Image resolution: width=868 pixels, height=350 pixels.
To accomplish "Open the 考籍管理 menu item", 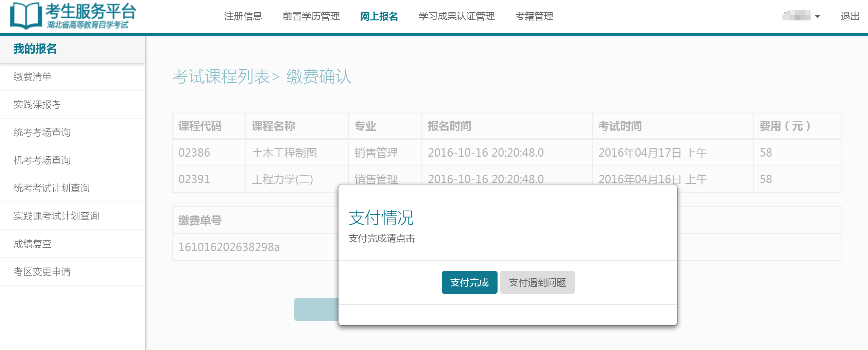I will coord(534,16).
